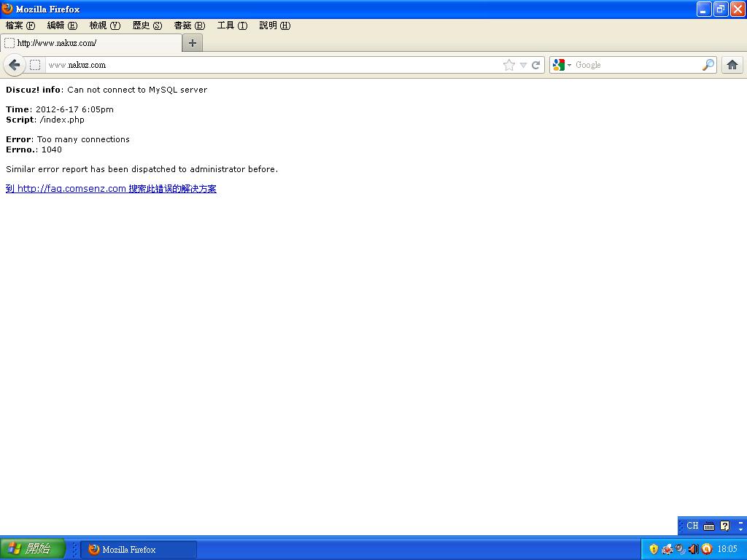Go to the Firefox home page icon
747x560 pixels.
point(732,65)
